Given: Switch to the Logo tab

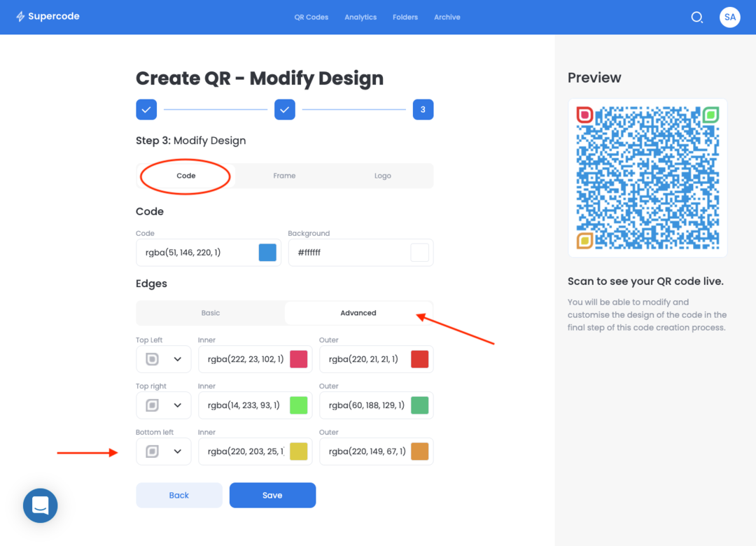Looking at the screenshot, I should (382, 176).
